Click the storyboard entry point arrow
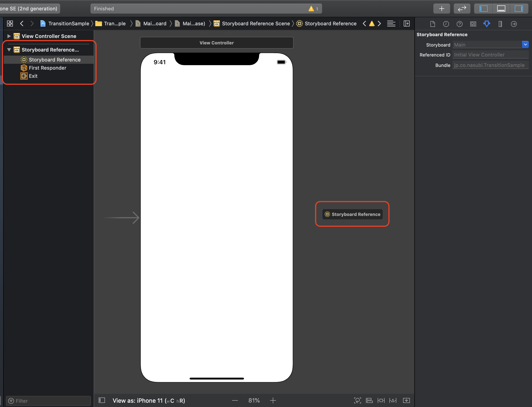Viewport: 532px width, 407px height. (122, 218)
